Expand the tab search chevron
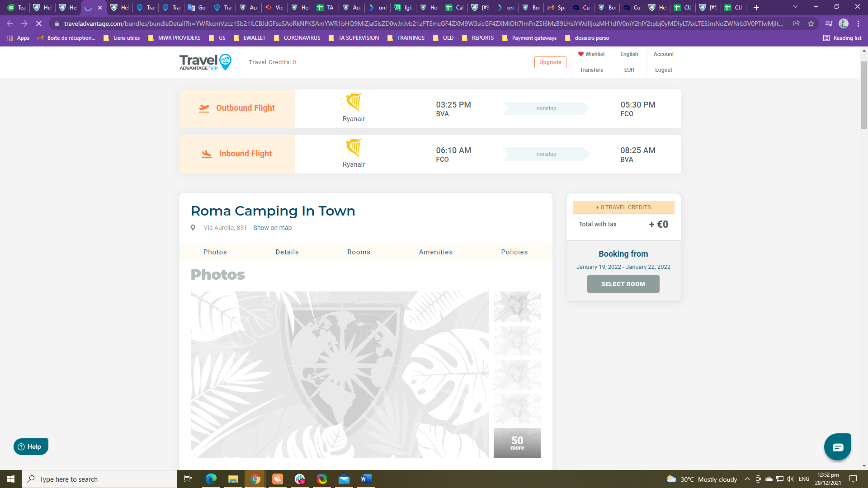The width and height of the screenshot is (868, 488). pyautogui.click(x=795, y=7)
